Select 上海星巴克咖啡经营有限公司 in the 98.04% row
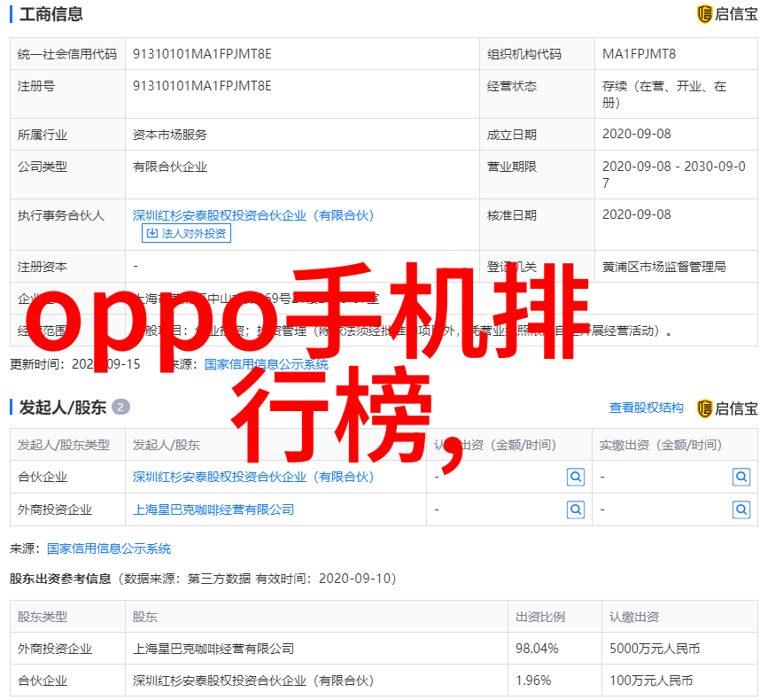 [x=213, y=649]
